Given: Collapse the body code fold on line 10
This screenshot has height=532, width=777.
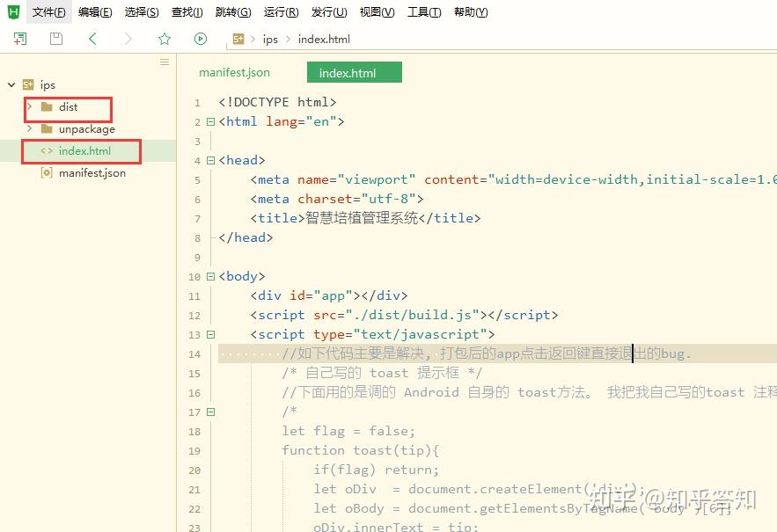Looking at the screenshot, I should 211,276.
